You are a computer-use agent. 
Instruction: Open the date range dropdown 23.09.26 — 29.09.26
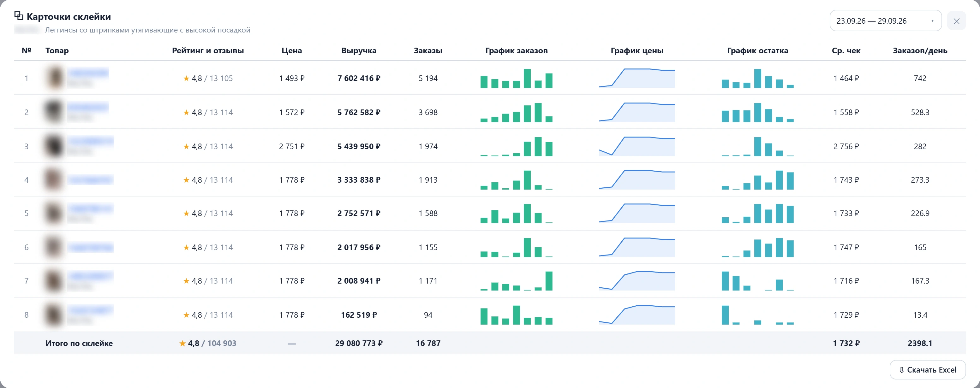point(885,21)
